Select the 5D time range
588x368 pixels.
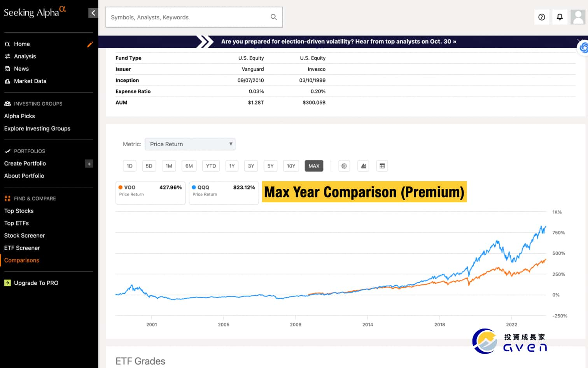click(149, 166)
